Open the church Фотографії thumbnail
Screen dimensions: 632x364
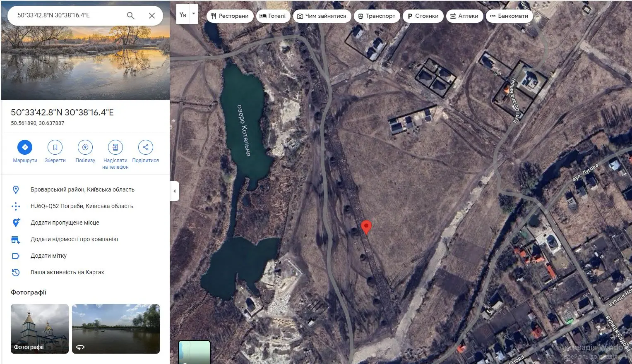40,329
